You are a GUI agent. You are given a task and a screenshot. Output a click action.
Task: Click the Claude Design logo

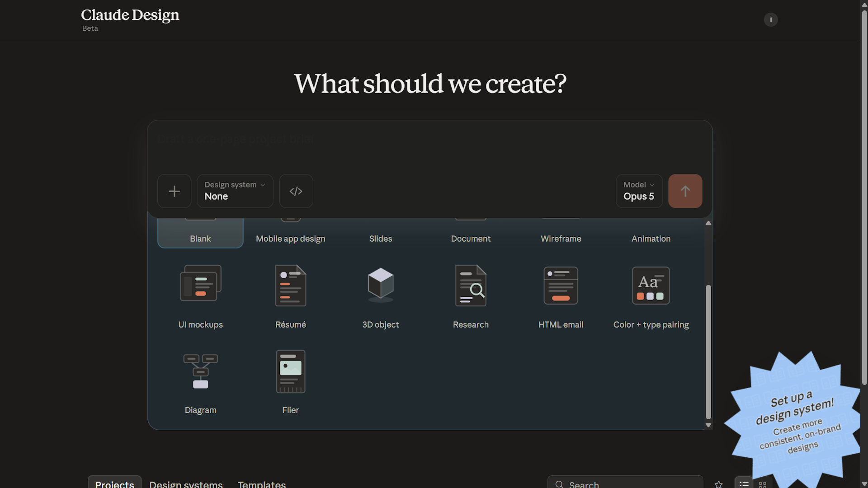click(x=130, y=15)
